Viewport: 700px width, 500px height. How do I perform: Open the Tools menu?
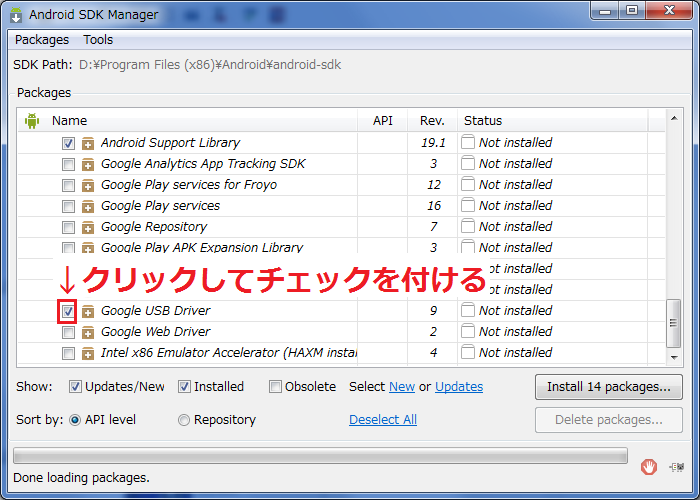[x=98, y=40]
